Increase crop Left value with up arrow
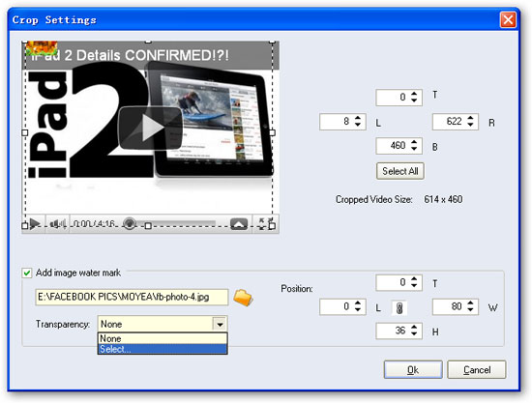Image resolution: width=532 pixels, height=403 pixels. point(358,118)
